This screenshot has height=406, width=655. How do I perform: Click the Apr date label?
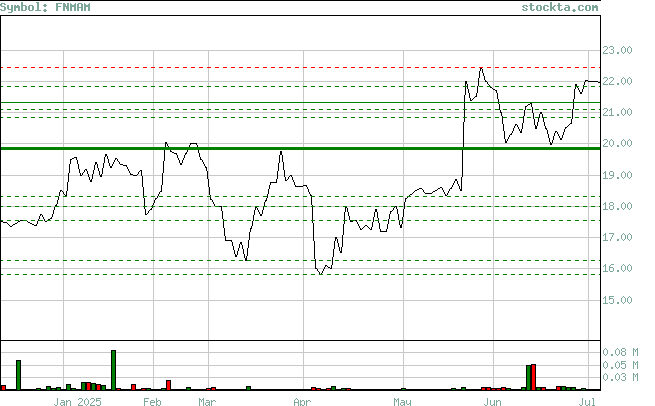pos(302,402)
